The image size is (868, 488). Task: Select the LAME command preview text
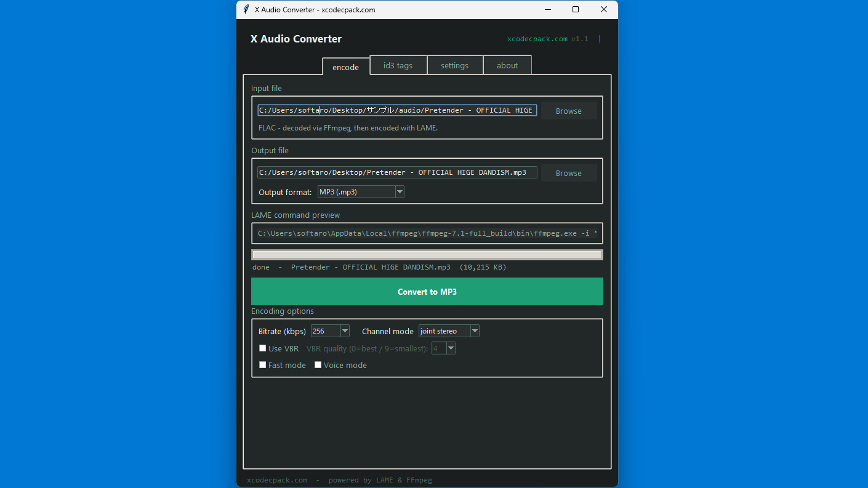pyautogui.click(x=427, y=233)
